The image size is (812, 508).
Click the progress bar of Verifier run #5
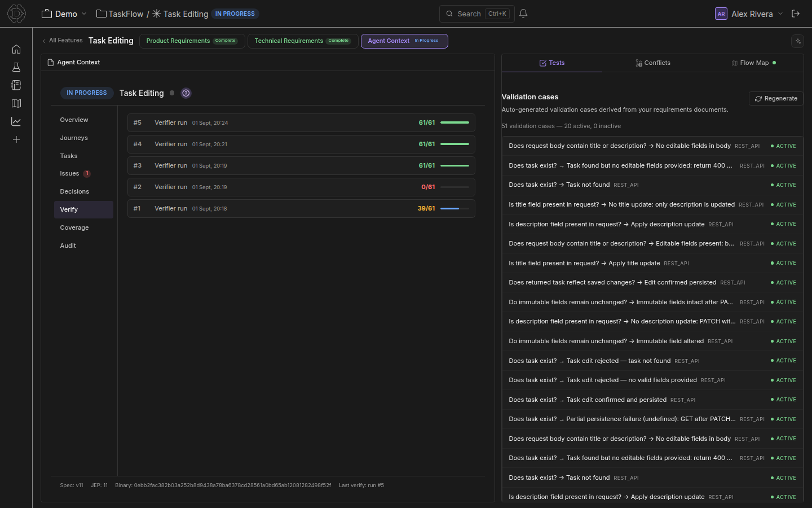pos(454,123)
